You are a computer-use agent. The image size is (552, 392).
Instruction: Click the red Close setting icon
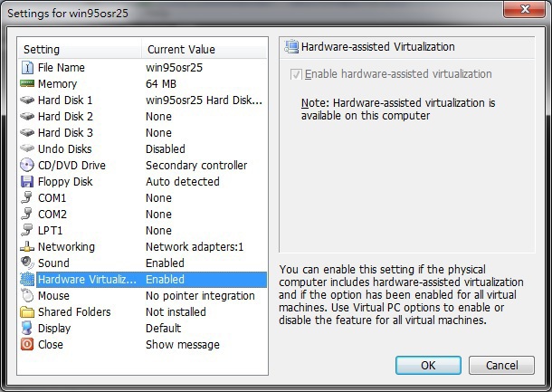click(x=27, y=344)
